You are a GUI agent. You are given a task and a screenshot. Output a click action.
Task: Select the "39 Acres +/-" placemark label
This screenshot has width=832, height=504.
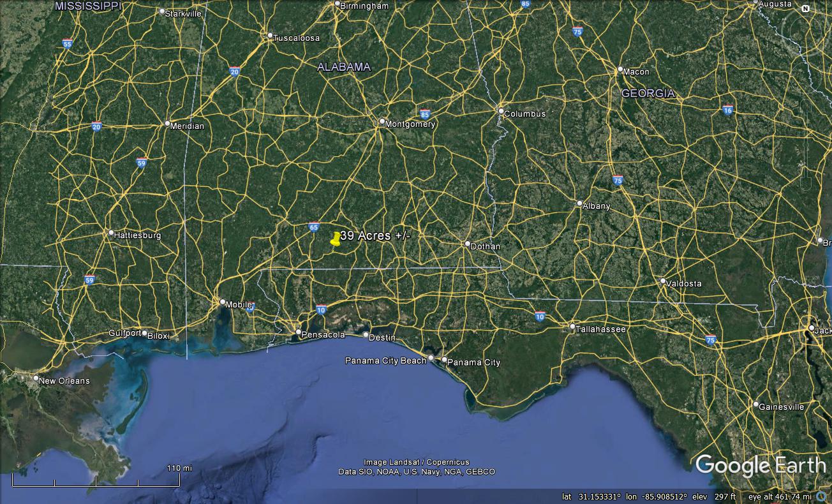click(375, 235)
